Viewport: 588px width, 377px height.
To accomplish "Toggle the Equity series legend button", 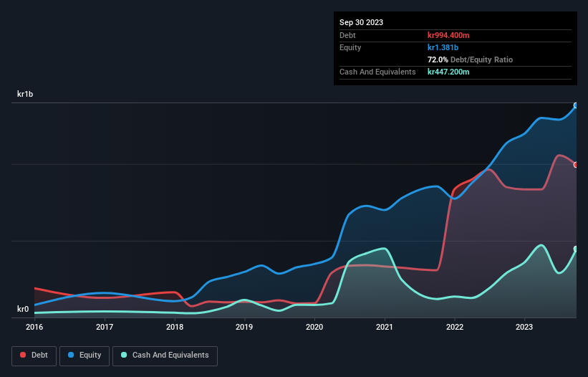I will pos(85,355).
